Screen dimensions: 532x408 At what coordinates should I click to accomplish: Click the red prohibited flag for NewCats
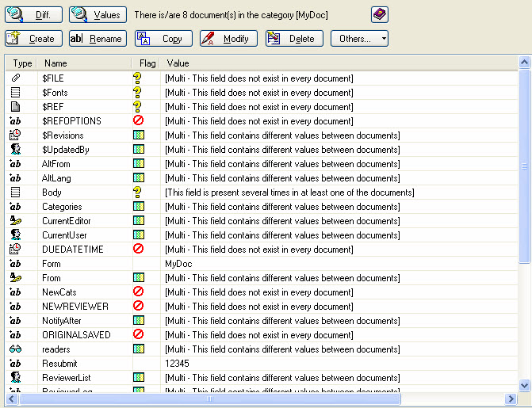[138, 292]
